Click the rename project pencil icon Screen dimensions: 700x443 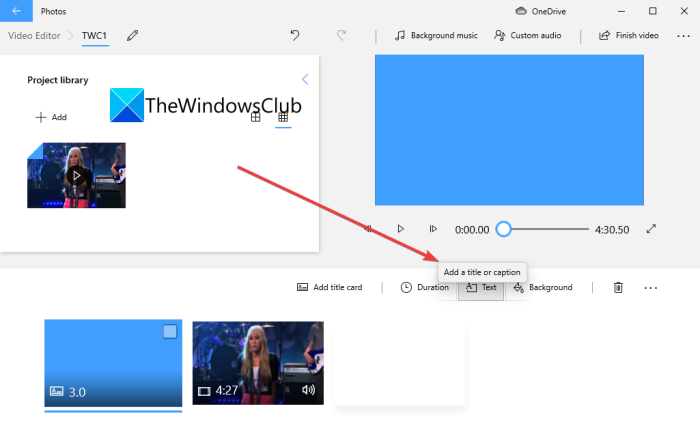[133, 36]
